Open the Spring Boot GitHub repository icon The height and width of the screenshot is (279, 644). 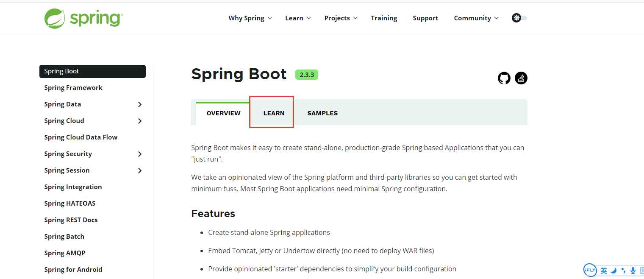tap(504, 78)
